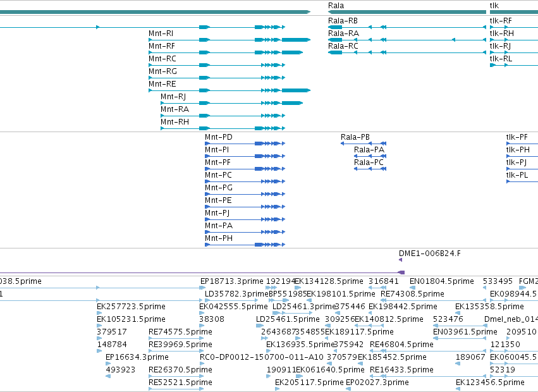Select EST RE39969.5prime
The image size is (538, 392).
click(180, 345)
